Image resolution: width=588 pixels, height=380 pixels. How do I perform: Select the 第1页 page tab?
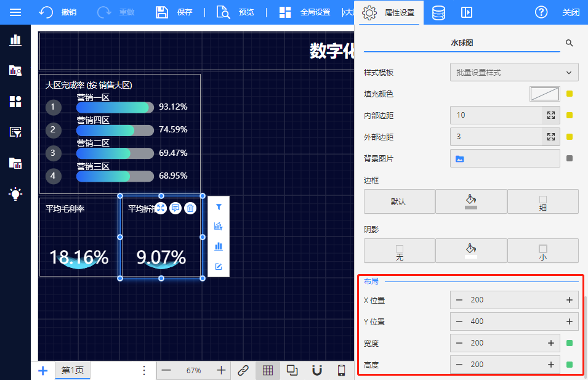pyautogui.click(x=73, y=370)
